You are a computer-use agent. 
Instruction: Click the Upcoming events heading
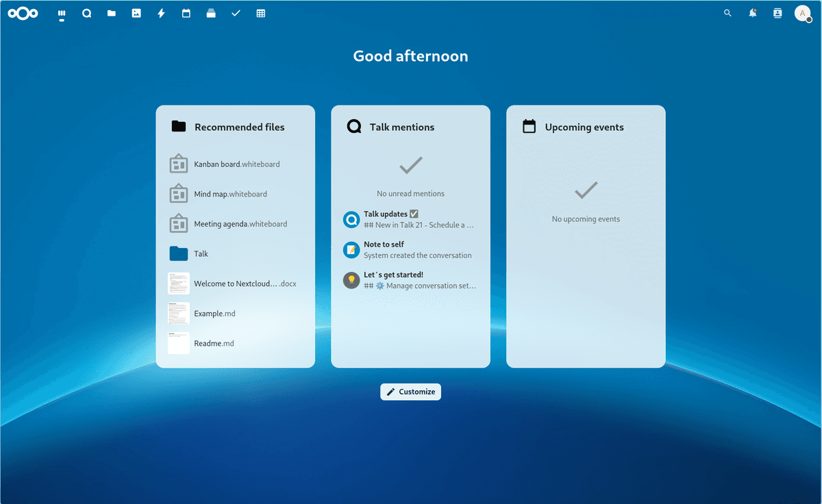[584, 127]
